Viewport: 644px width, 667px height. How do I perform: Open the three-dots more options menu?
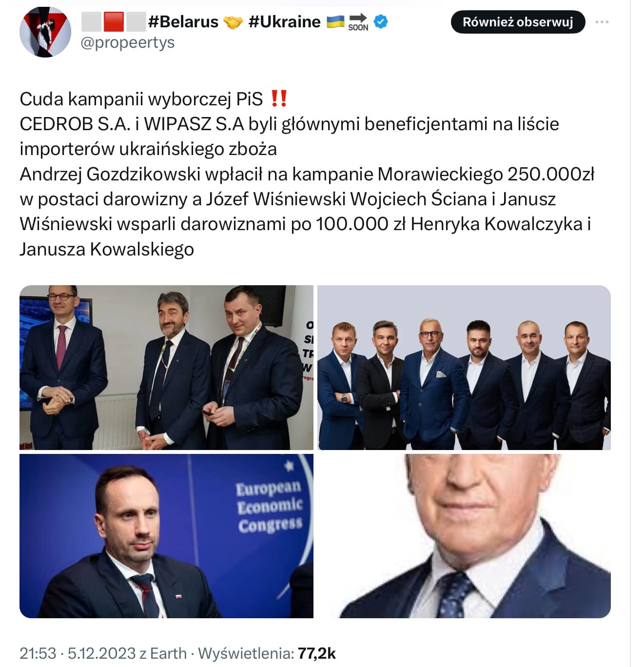tap(602, 22)
